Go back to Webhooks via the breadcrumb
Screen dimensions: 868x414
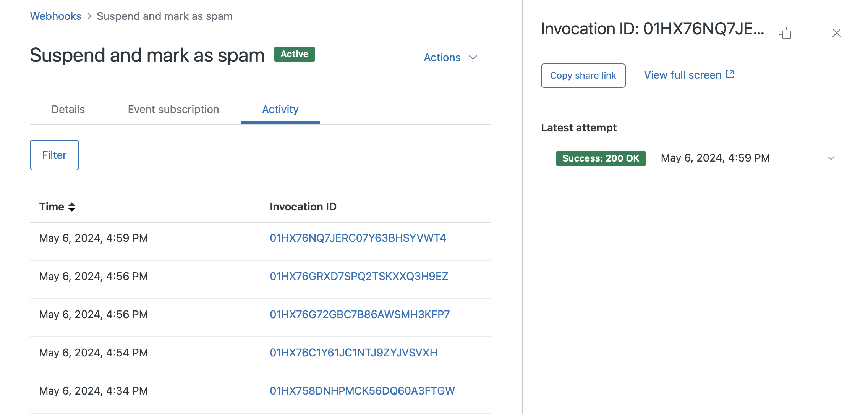56,16
